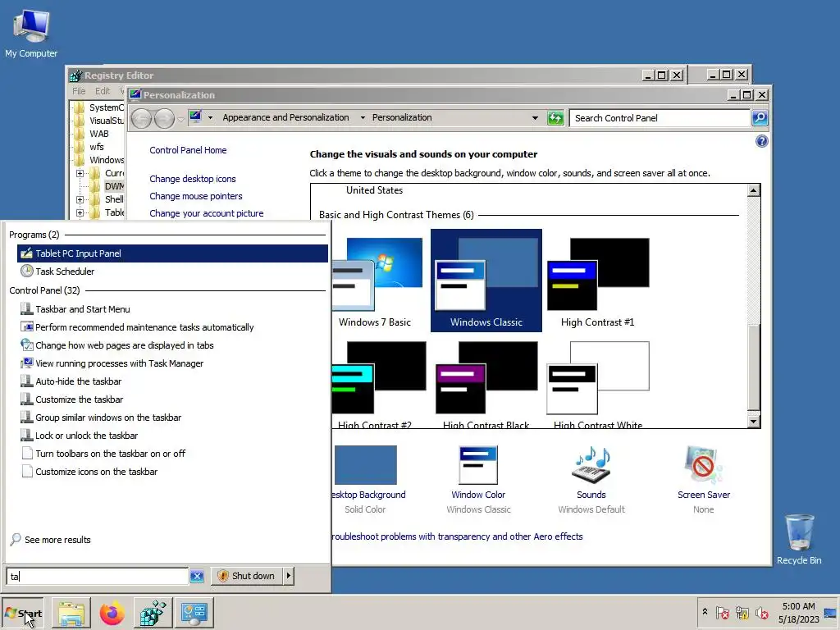840x630 pixels.
Task: Open the clock showing 5:00 AM
Action: click(x=798, y=613)
